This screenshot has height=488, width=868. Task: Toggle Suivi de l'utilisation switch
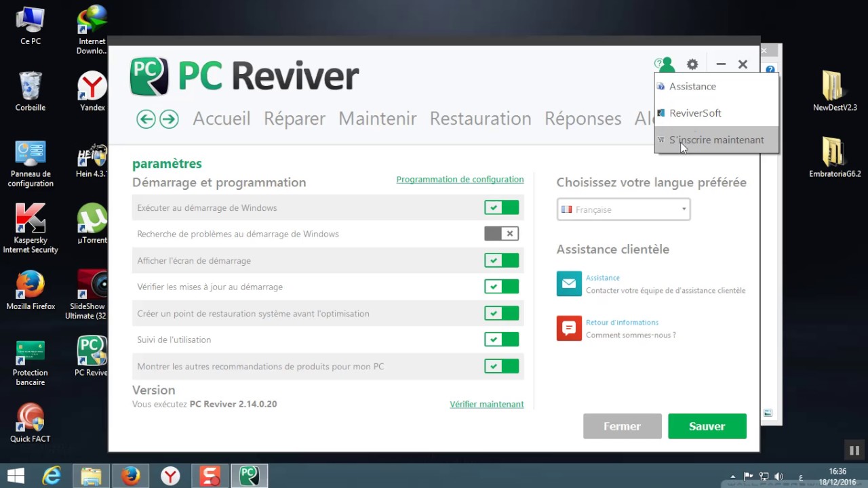501,340
